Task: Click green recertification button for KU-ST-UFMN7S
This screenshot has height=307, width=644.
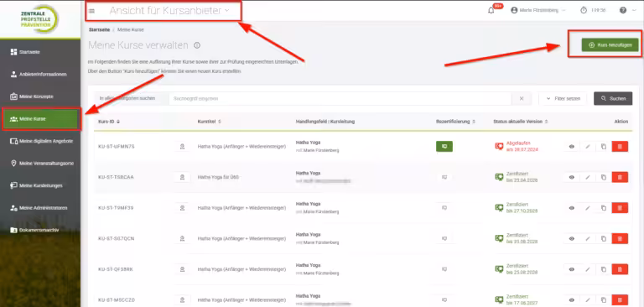Action: coord(444,146)
